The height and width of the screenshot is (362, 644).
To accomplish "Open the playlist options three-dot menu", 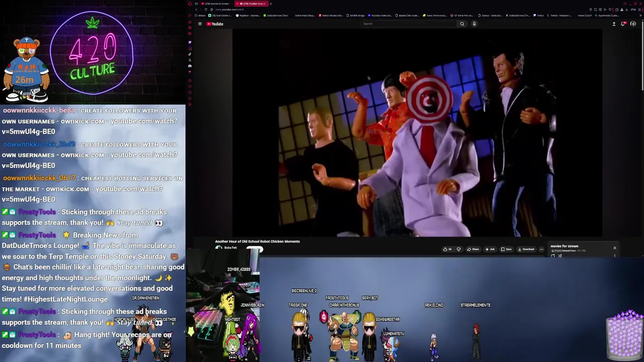I will point(614,256).
